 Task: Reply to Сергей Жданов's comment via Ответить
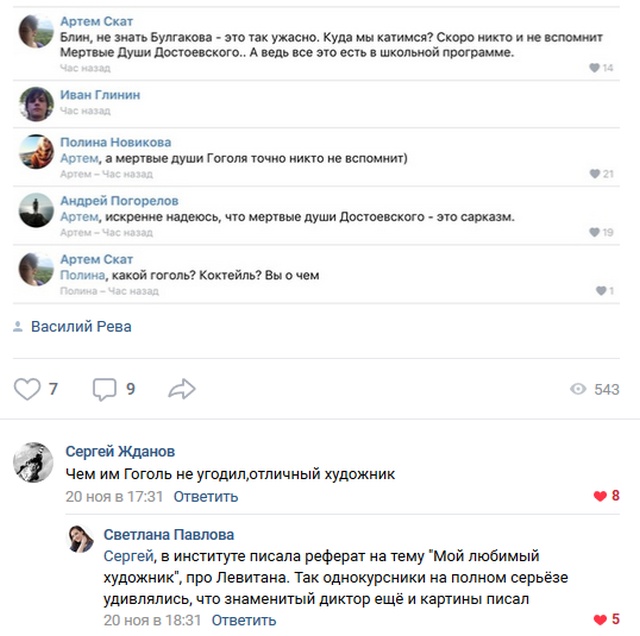206,496
